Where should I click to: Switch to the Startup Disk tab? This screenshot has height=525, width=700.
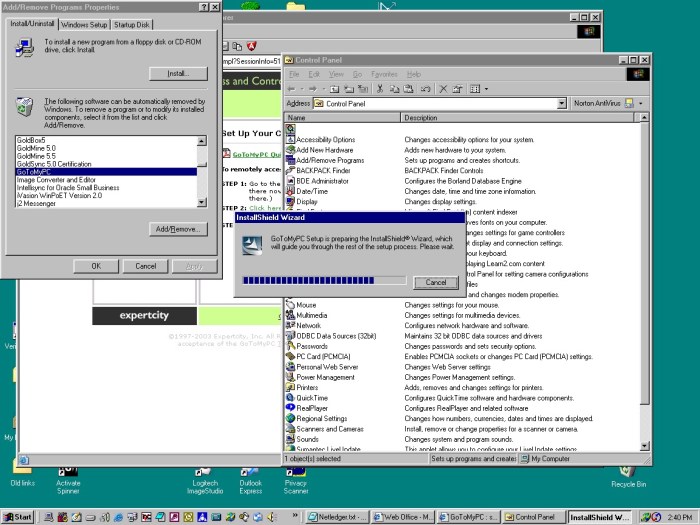[131, 25]
